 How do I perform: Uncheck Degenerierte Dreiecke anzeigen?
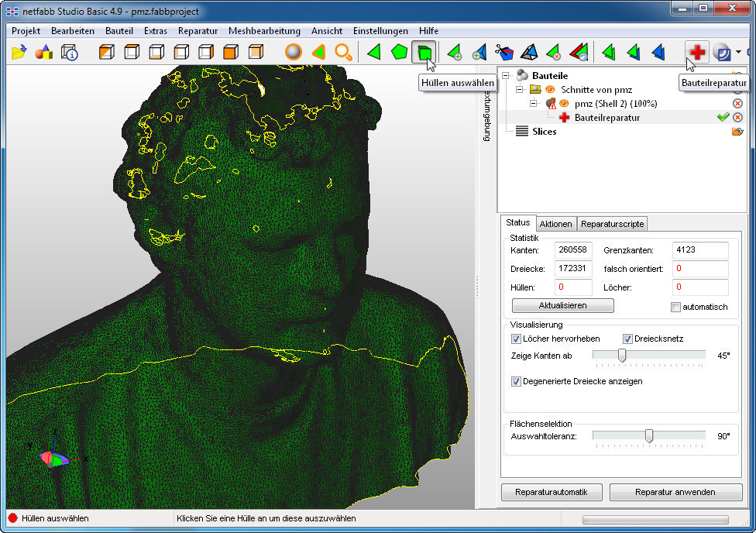[x=516, y=381]
